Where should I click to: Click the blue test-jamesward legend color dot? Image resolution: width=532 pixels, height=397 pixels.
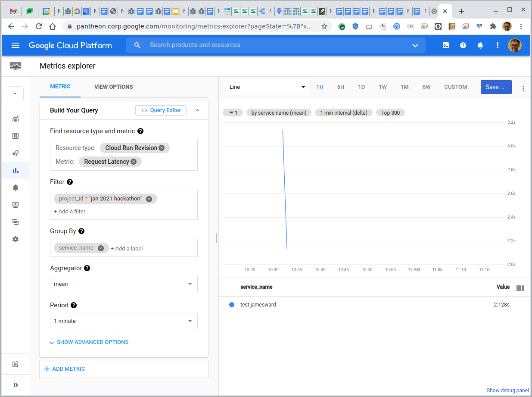(232, 305)
